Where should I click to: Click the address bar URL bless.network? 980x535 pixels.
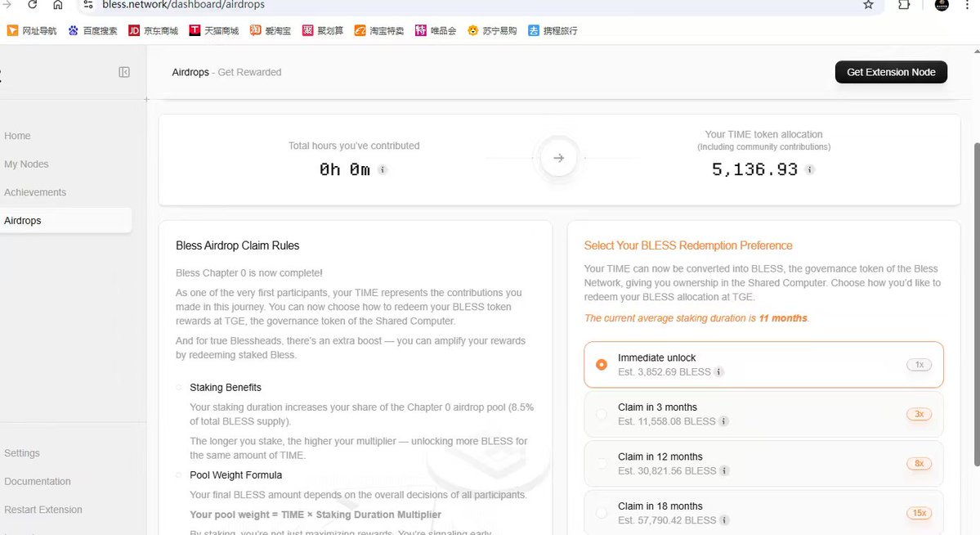coord(183,4)
